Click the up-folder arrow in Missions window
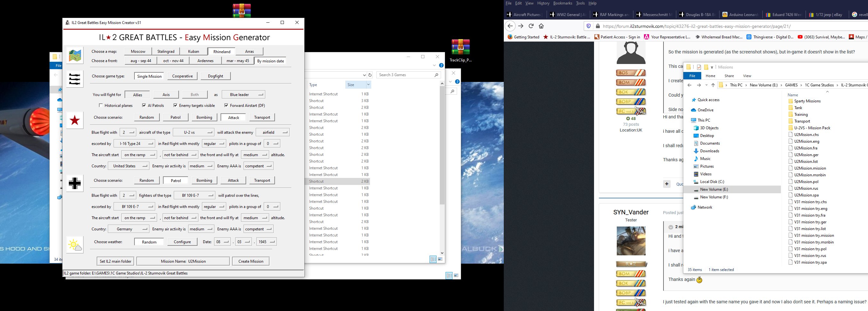The image size is (868, 311). click(x=713, y=85)
